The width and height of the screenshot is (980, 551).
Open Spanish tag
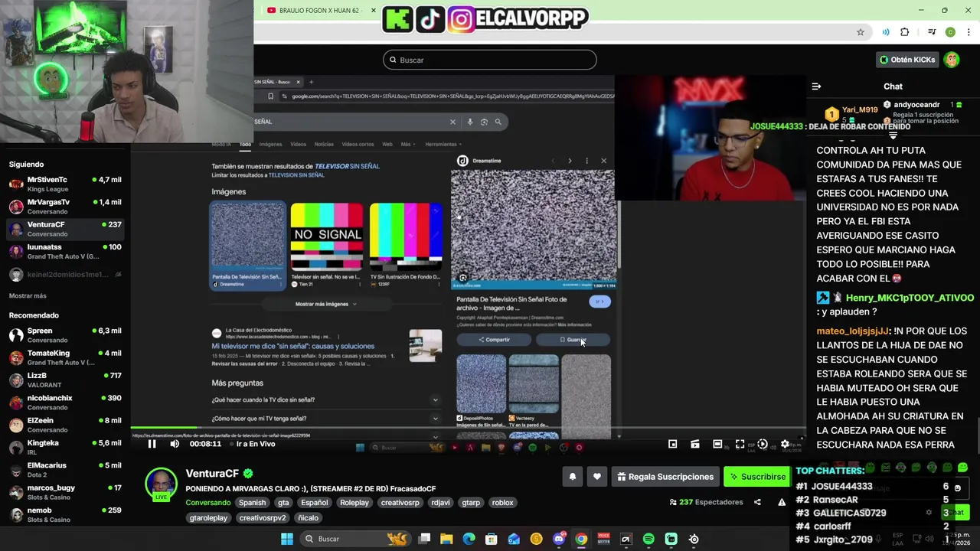coord(252,503)
